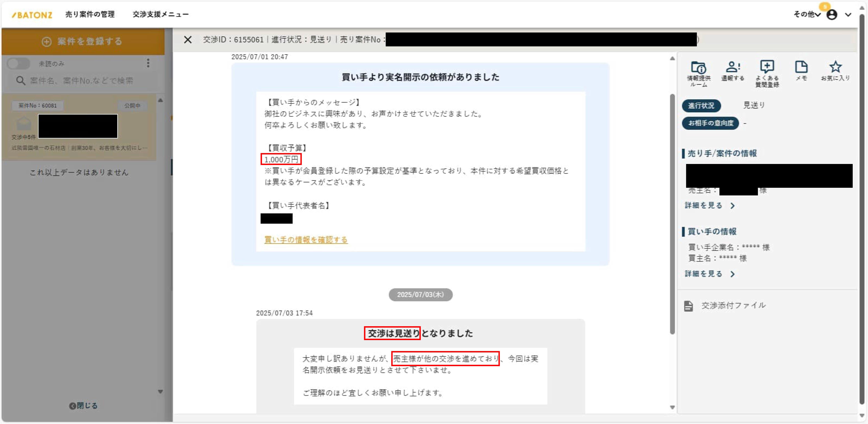Click the 2025/07/03(木) date pill

[421, 295]
